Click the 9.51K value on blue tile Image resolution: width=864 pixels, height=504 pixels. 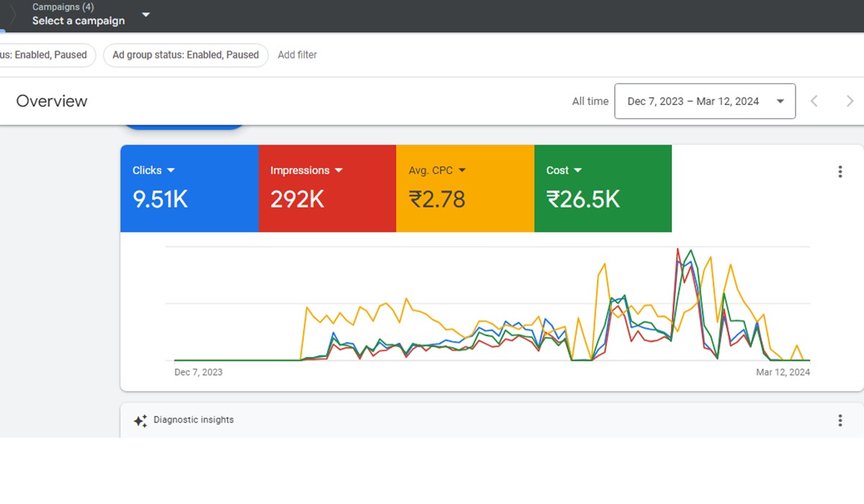160,199
